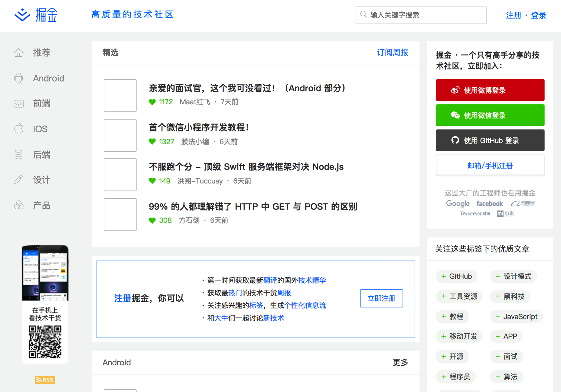Open the 推荐 home menu item

(x=42, y=53)
